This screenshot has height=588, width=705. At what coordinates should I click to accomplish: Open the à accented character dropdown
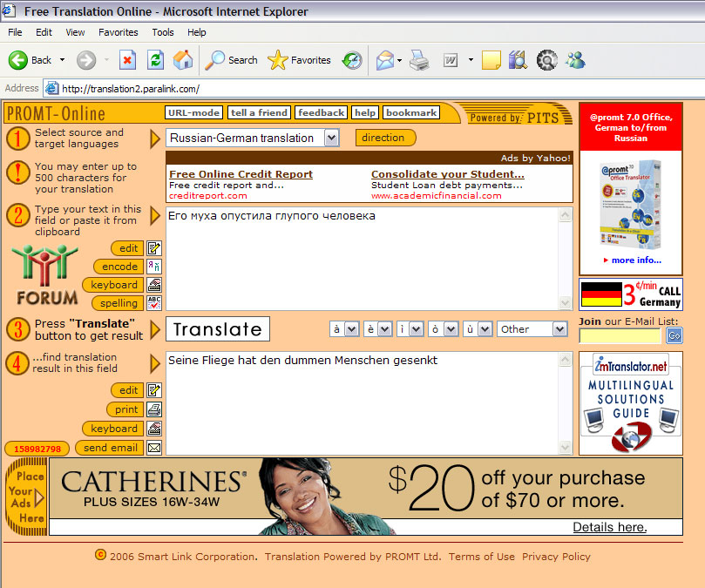(x=351, y=329)
